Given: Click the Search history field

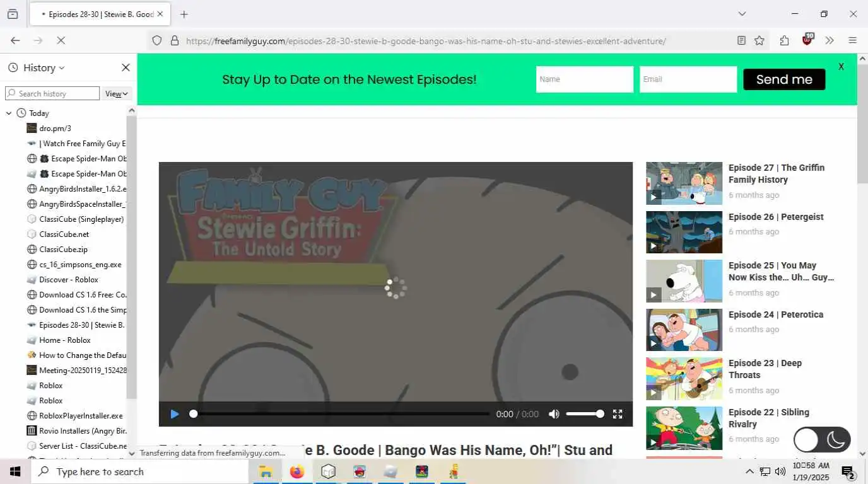Looking at the screenshot, I should point(52,93).
